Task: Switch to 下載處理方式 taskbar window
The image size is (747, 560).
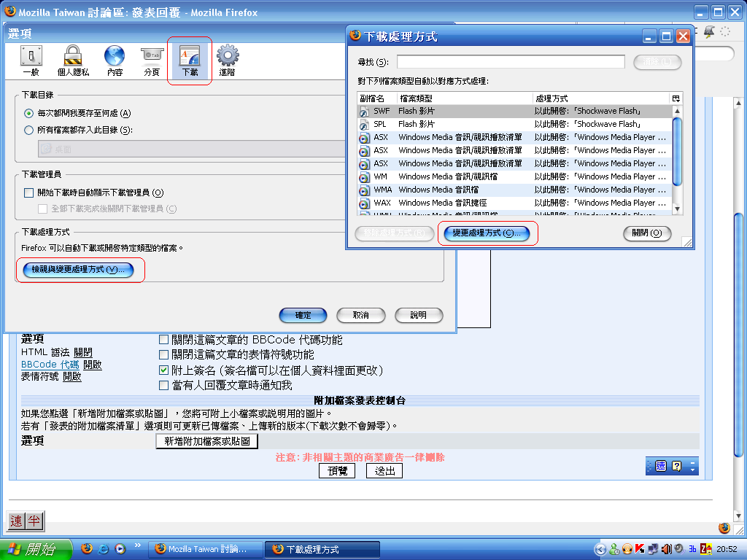Action: [322, 550]
